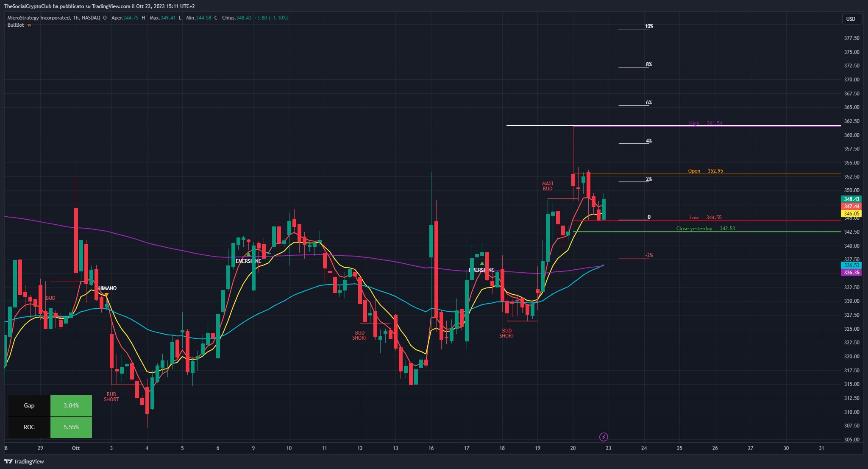The height and width of the screenshot is (469, 868).
Task: Click the EMERSIONE label near October 17
Action: pyautogui.click(x=481, y=270)
